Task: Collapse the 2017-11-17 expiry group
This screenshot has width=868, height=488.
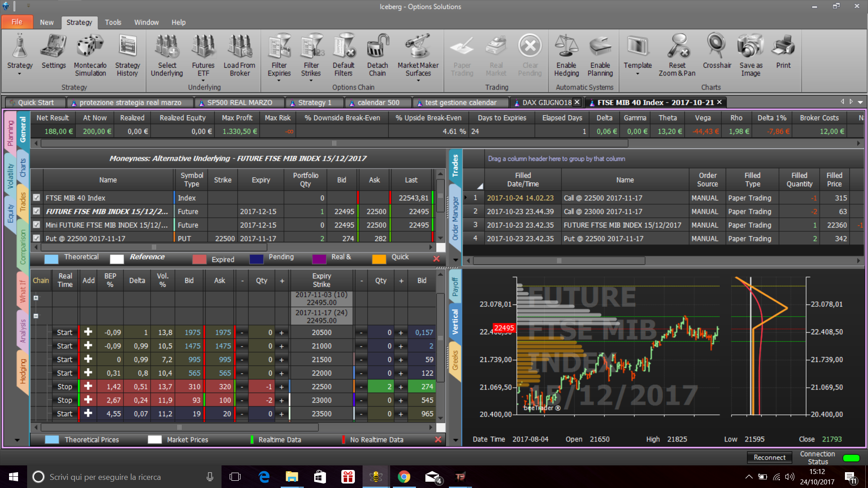Action: click(36, 316)
